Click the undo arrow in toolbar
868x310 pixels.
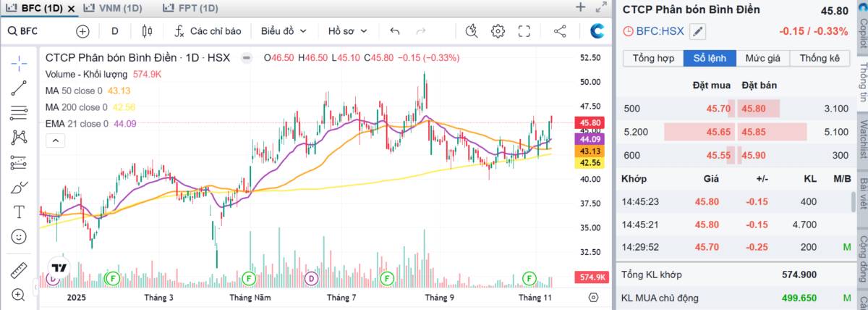(395, 31)
